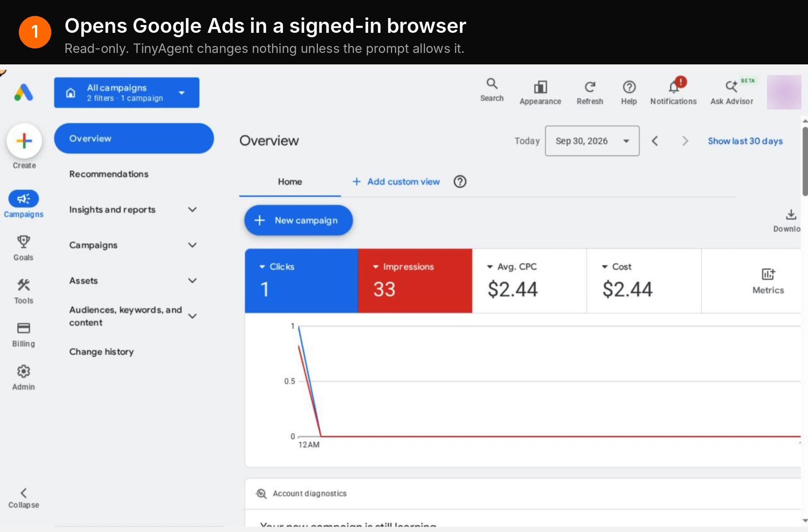Go to the next date range

pyautogui.click(x=685, y=141)
